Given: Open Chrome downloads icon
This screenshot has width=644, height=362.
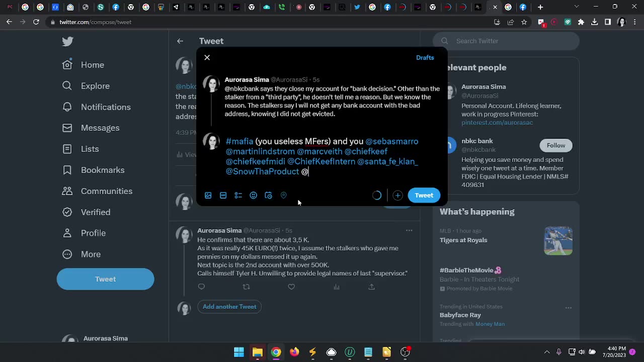Looking at the screenshot, I should point(595,22).
